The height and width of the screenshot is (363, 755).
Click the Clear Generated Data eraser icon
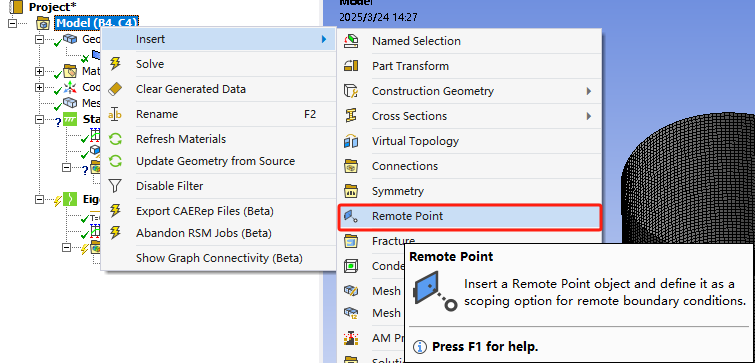(116, 89)
